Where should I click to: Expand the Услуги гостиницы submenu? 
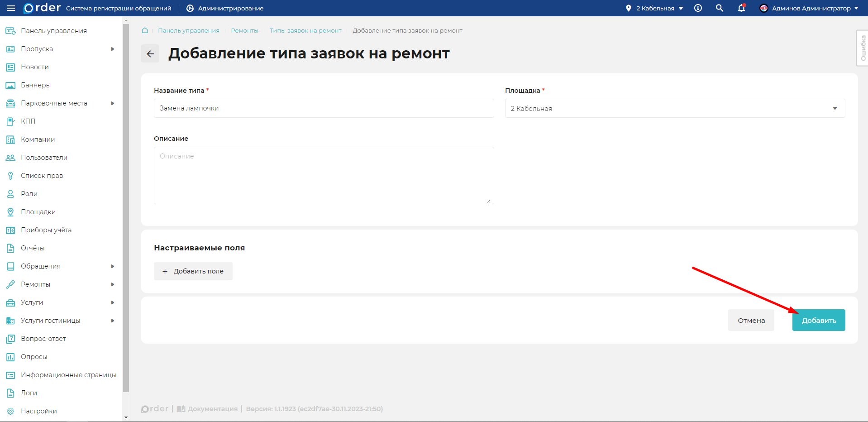[112, 320]
